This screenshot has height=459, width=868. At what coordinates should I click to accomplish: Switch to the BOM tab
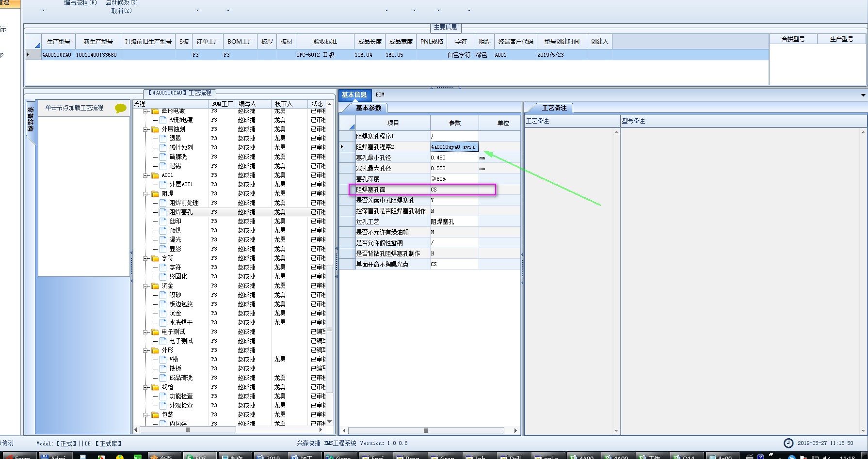click(380, 95)
